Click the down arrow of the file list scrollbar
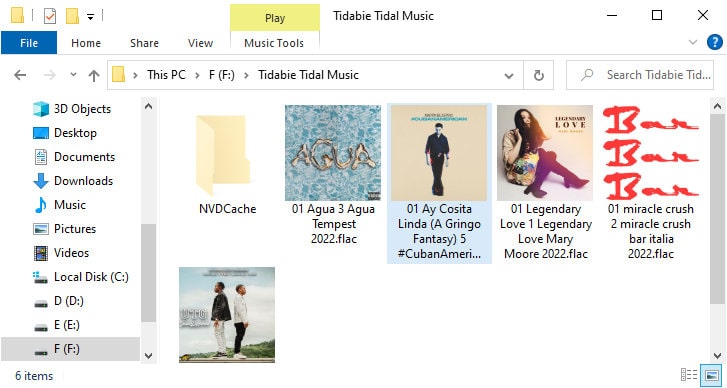727x388 pixels. (717, 356)
